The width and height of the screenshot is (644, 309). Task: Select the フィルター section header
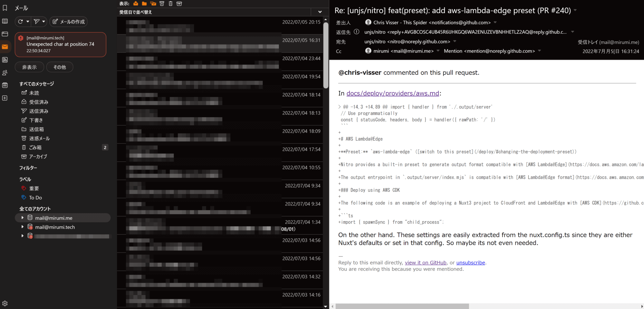(28, 168)
